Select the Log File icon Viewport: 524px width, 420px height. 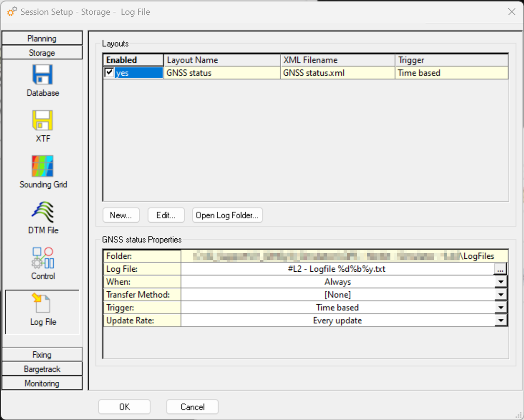point(43,304)
